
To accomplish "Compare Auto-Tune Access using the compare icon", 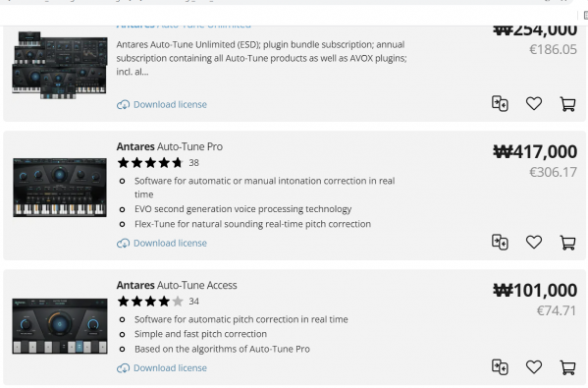I will click(500, 367).
